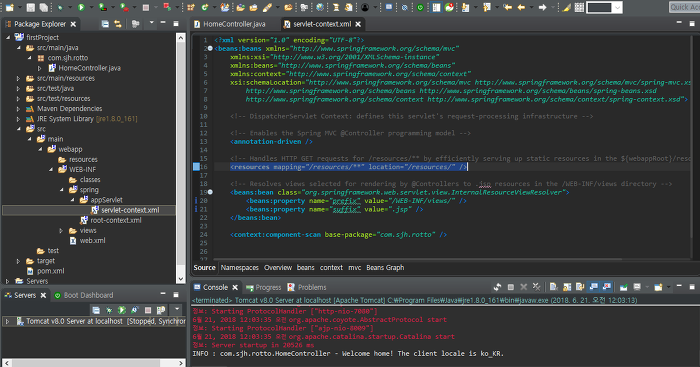This screenshot has width=700, height=367.
Task: Collapse the firstProject tree node
Action: (8, 38)
